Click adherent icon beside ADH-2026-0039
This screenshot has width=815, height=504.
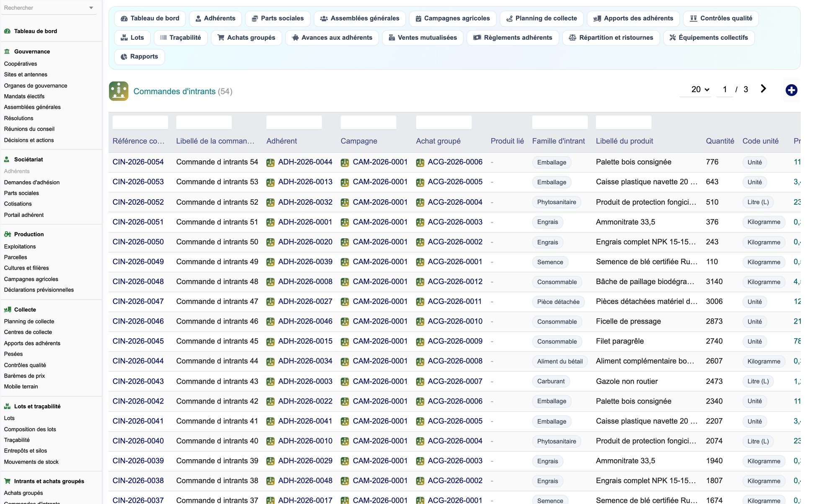coord(271,262)
